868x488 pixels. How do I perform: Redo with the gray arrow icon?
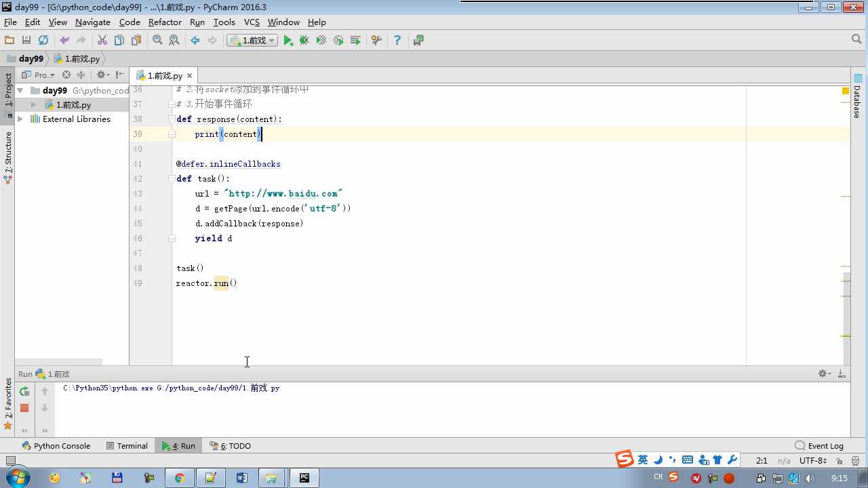point(81,41)
